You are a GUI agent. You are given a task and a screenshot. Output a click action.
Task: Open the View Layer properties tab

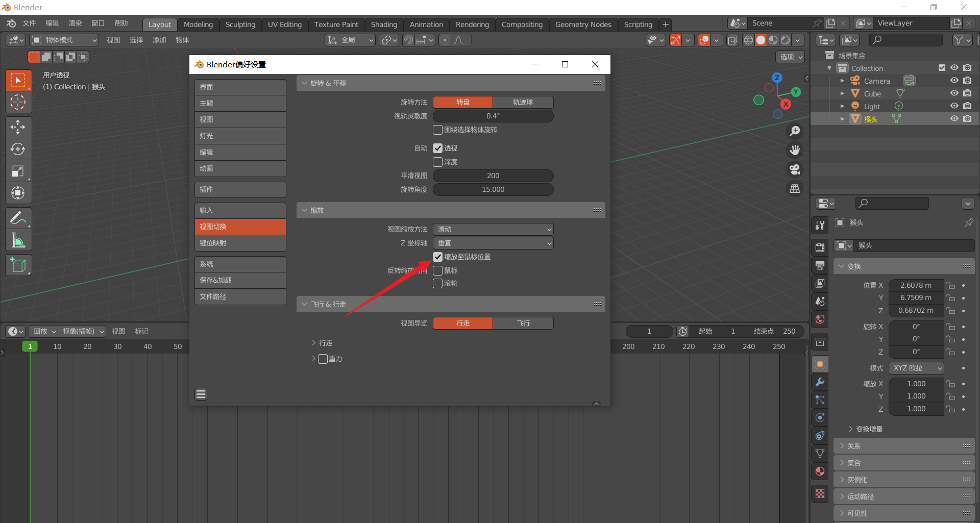(820, 283)
